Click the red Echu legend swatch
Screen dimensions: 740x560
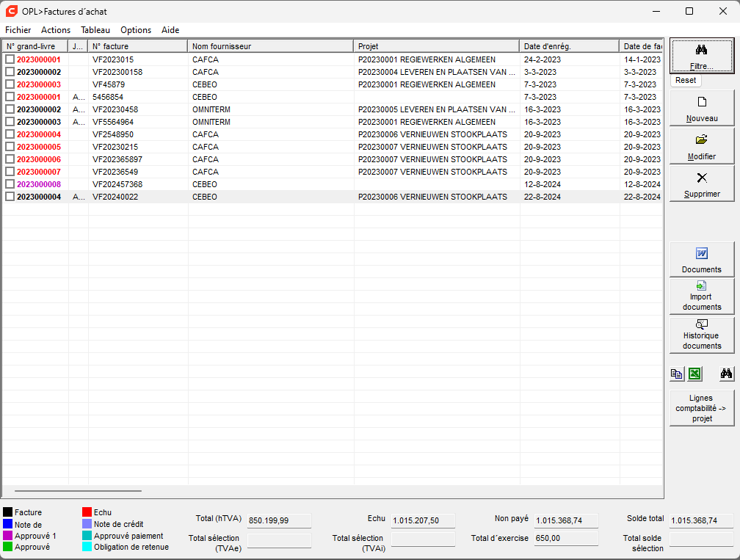point(87,512)
